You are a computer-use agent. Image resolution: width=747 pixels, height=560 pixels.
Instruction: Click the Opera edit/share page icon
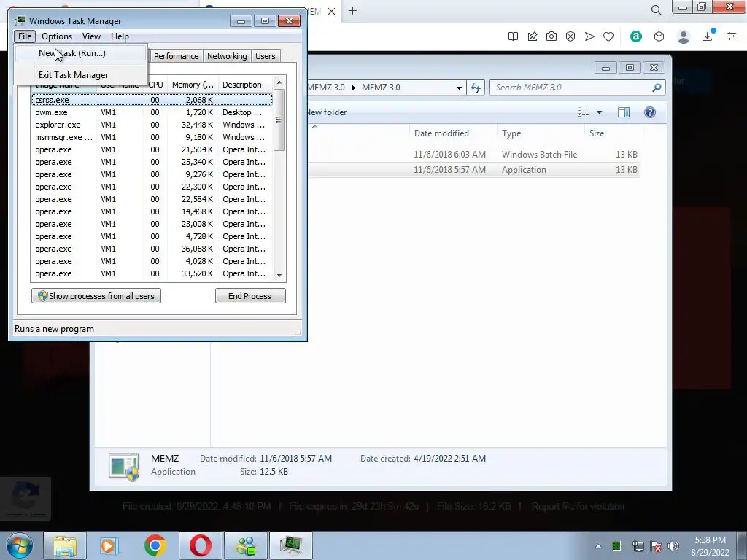(532, 36)
